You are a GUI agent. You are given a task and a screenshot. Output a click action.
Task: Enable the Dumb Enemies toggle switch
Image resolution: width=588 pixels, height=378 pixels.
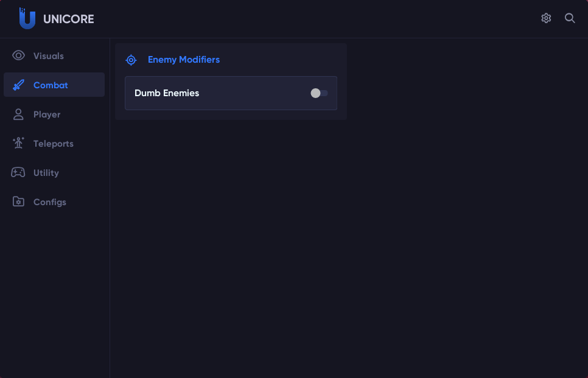pos(319,93)
